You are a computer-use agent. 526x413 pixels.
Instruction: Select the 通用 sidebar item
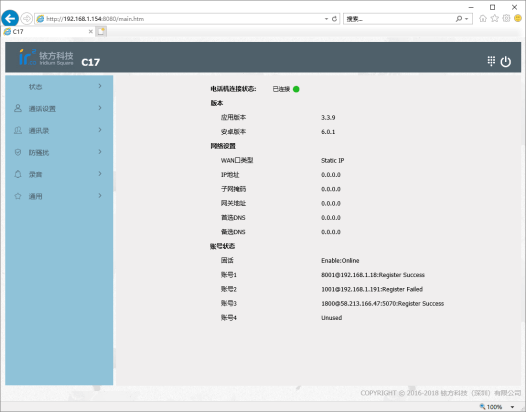click(x=59, y=196)
